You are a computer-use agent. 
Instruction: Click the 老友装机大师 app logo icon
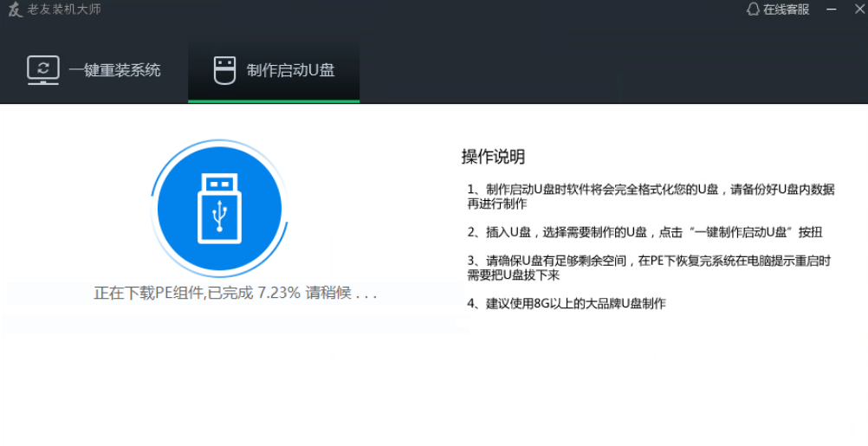pyautogui.click(x=14, y=10)
